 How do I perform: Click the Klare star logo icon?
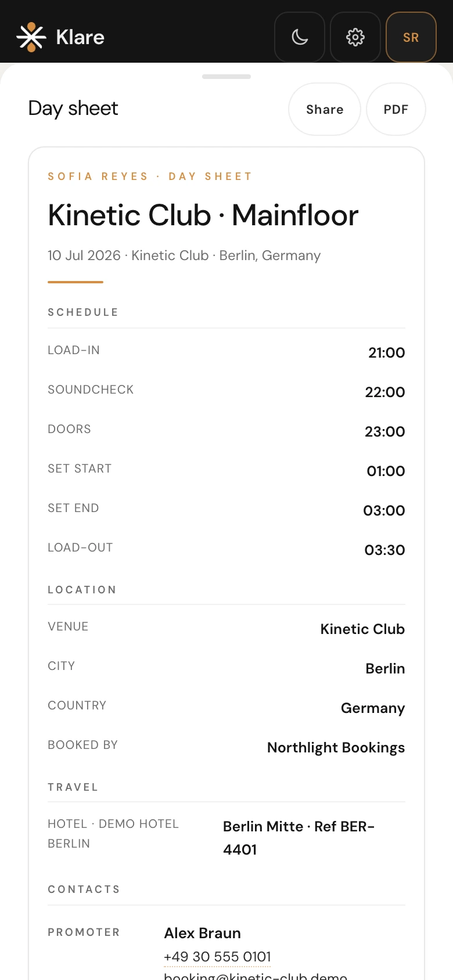click(x=31, y=37)
